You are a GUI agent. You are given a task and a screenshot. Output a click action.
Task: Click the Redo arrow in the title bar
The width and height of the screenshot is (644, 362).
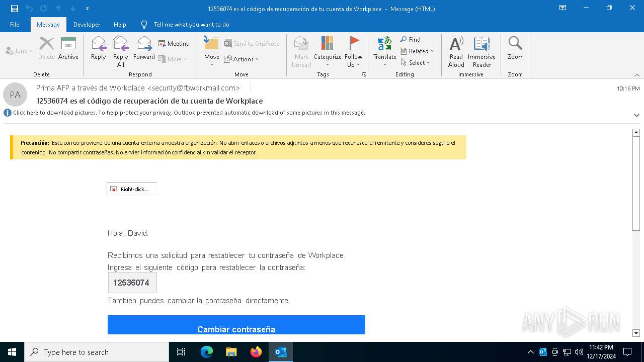pos(43,9)
